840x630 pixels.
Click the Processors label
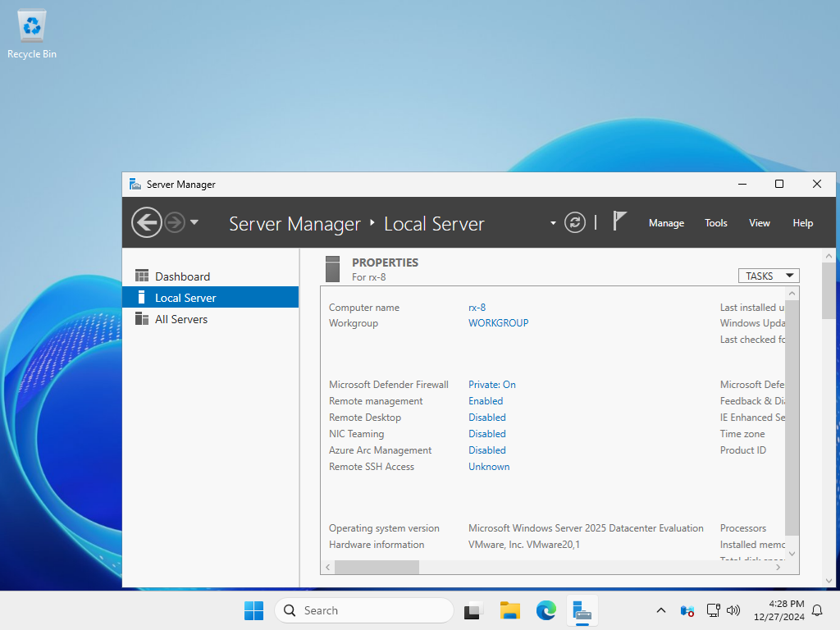pyautogui.click(x=743, y=528)
